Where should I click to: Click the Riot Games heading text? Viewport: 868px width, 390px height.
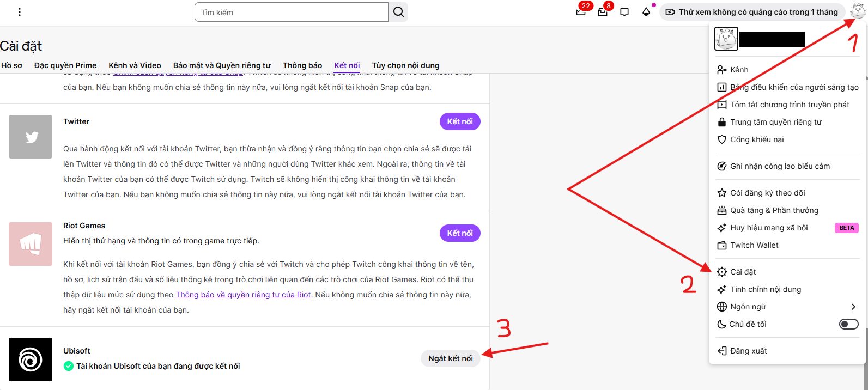(x=84, y=226)
